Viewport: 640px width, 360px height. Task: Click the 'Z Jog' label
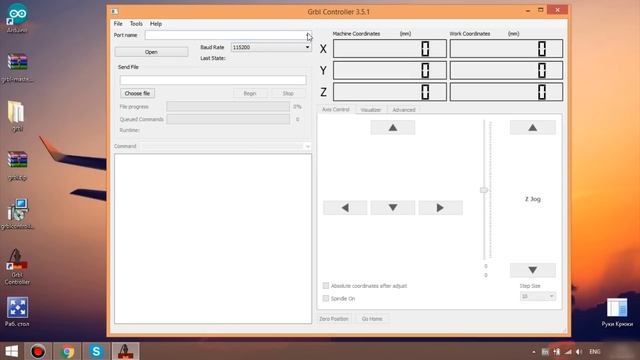[533, 199]
